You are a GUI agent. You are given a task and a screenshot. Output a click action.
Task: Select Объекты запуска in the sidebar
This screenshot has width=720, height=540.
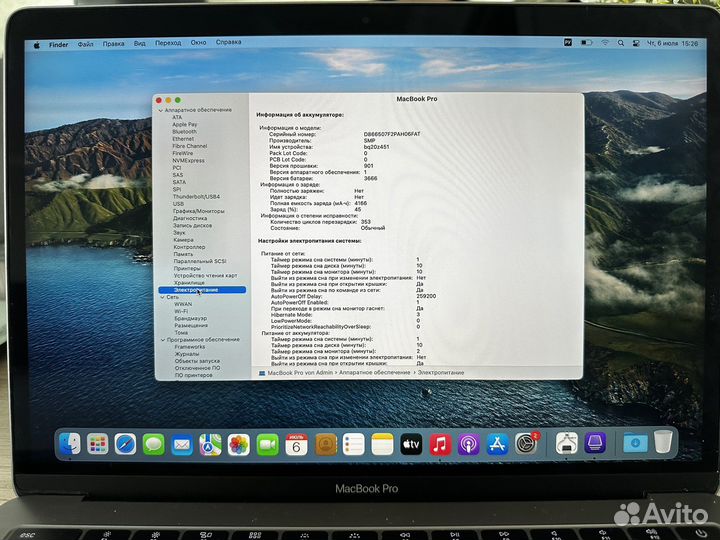click(197, 361)
